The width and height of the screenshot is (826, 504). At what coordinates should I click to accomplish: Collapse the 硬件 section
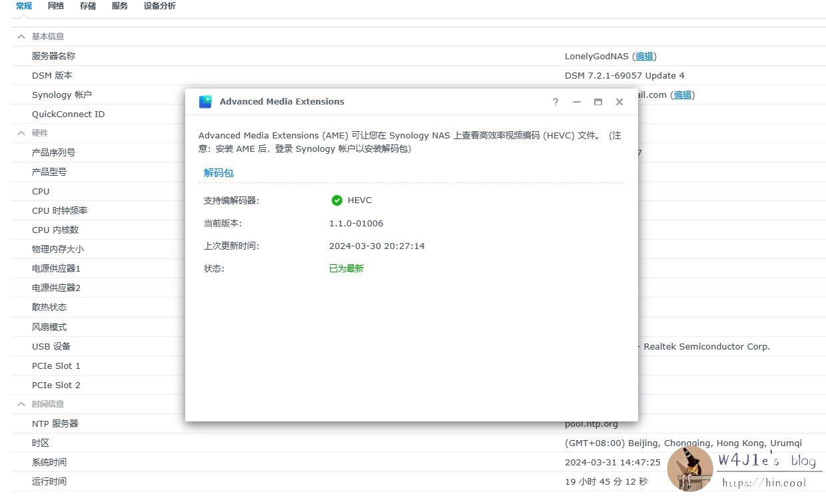[x=21, y=133]
